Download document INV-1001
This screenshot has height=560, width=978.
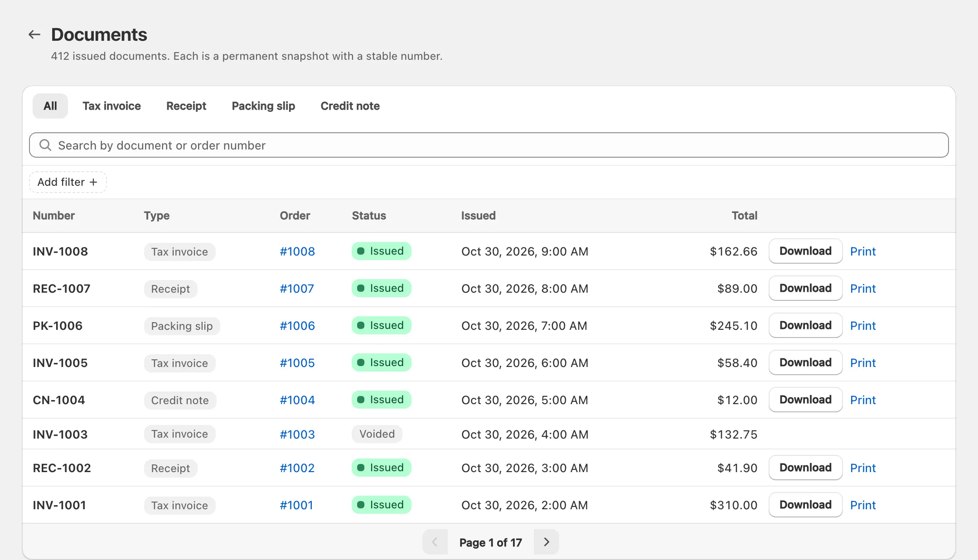tap(805, 505)
